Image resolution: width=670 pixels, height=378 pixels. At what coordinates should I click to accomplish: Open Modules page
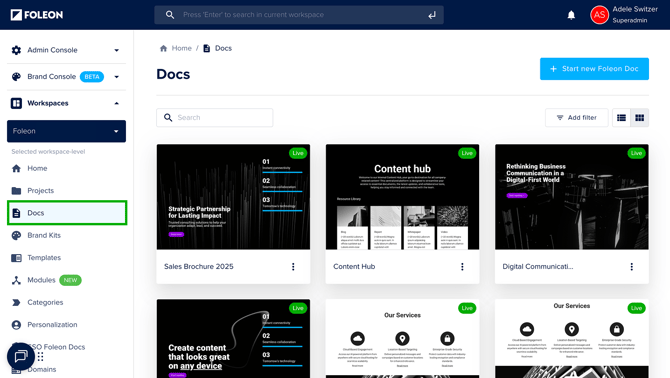41,280
